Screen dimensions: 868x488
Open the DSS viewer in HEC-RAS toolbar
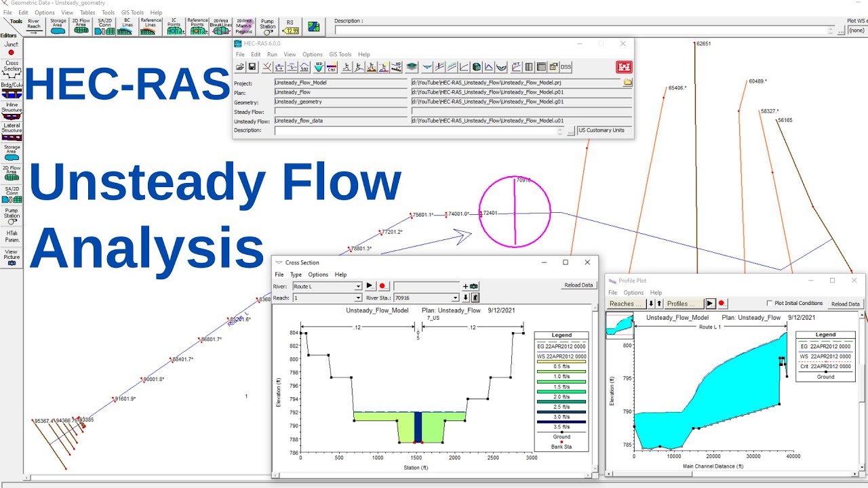(x=566, y=67)
